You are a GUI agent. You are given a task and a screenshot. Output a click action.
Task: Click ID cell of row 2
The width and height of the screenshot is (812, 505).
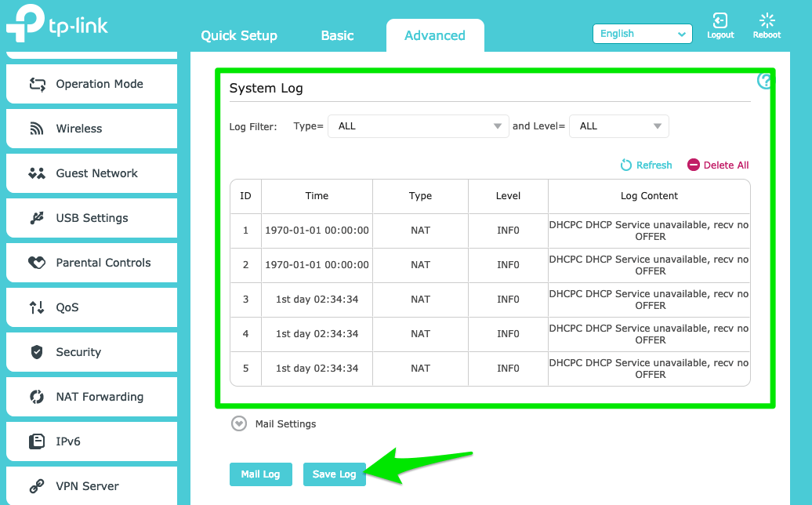coord(245,265)
